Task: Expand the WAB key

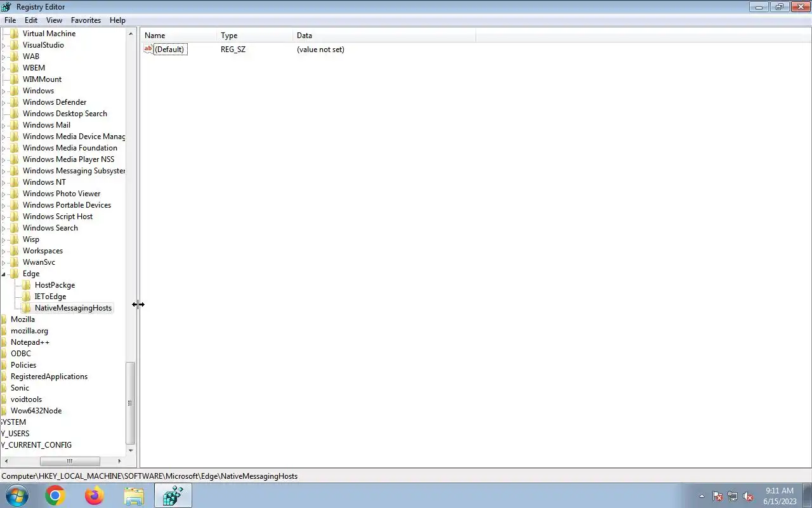Action: pos(4,57)
